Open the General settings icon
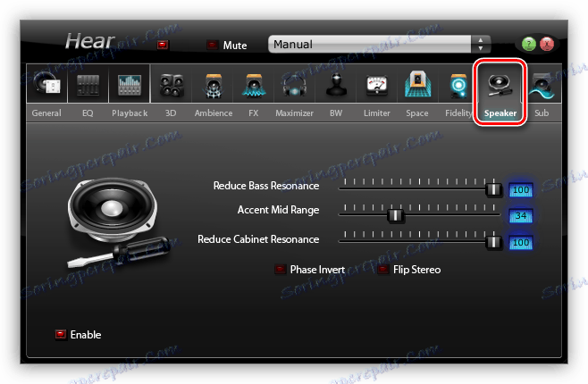The width and height of the screenshot is (588, 384). pyautogui.click(x=46, y=83)
